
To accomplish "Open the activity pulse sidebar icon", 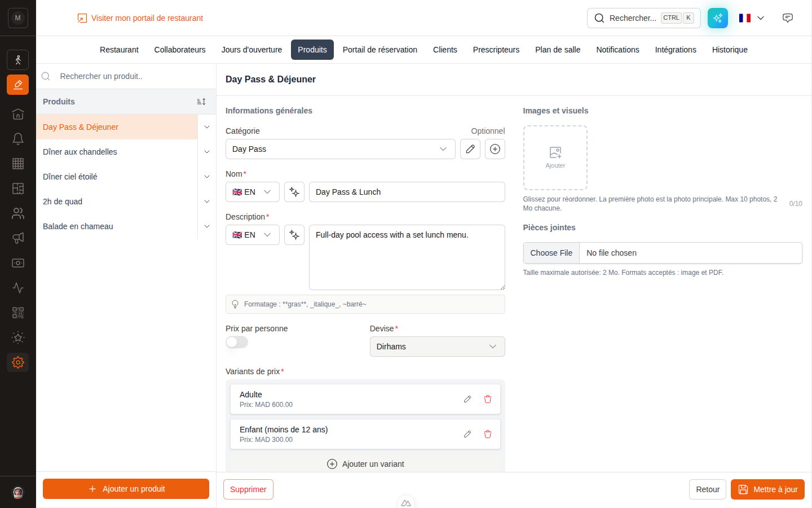I will (18, 288).
